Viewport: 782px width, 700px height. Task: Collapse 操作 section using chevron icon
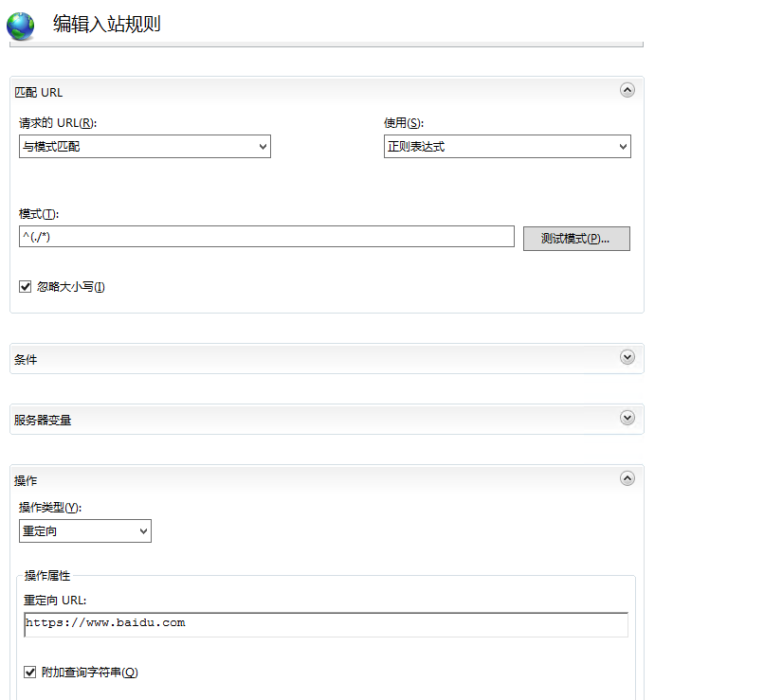click(x=627, y=478)
